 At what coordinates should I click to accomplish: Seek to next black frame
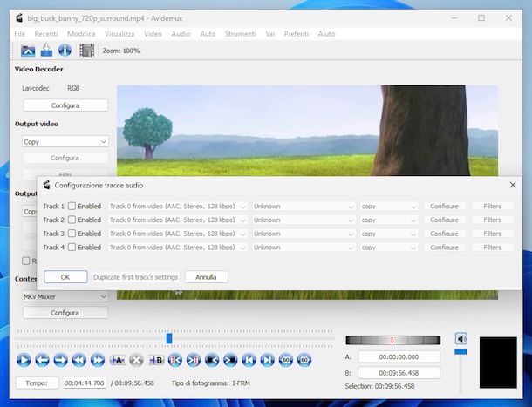pyautogui.click(x=230, y=360)
